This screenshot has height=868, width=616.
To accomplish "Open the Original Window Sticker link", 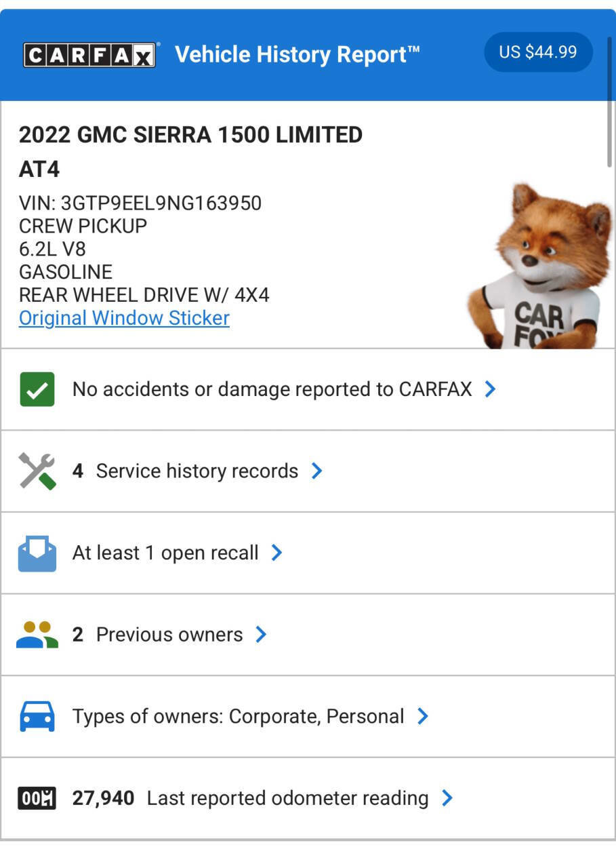I will point(124,318).
